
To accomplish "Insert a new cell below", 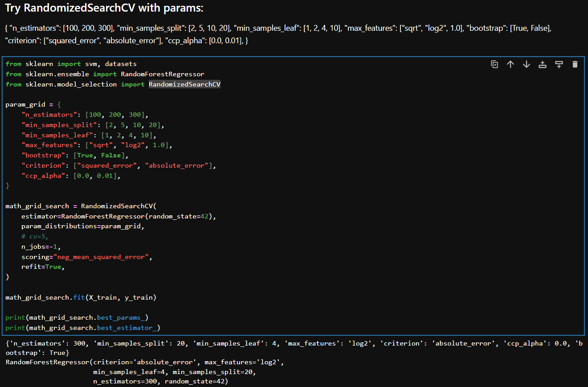I will click(x=559, y=64).
